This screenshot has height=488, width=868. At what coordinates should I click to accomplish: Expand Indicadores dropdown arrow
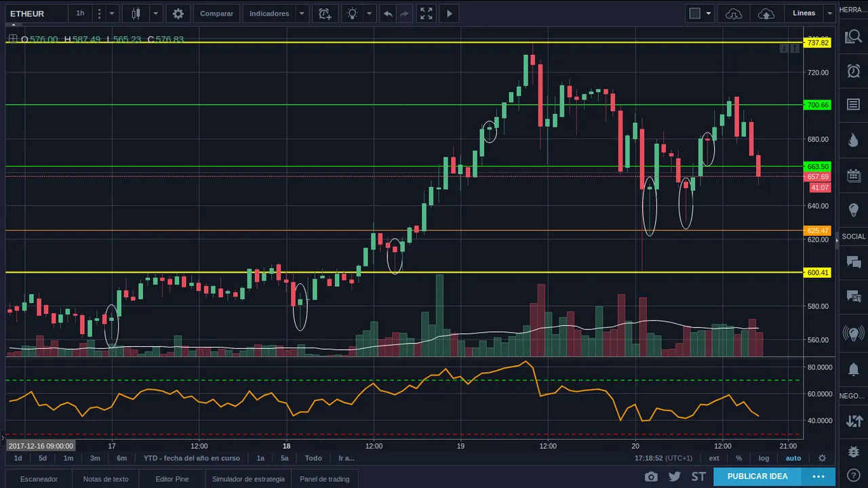tap(302, 14)
